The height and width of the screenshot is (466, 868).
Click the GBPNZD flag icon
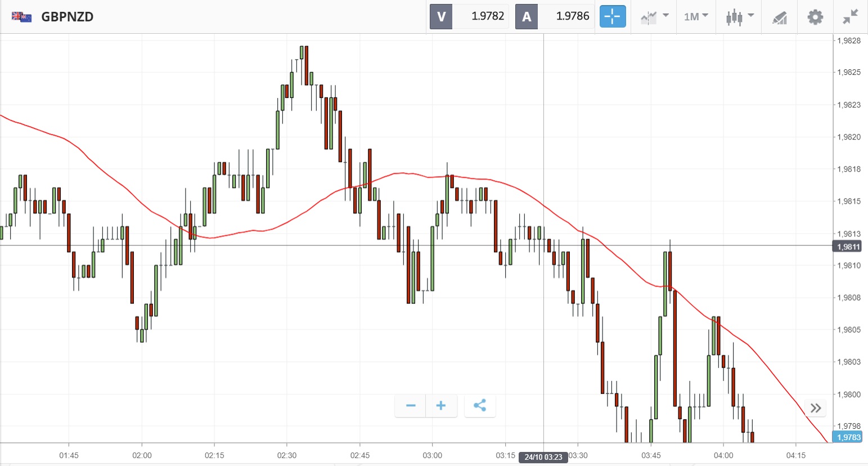click(22, 17)
